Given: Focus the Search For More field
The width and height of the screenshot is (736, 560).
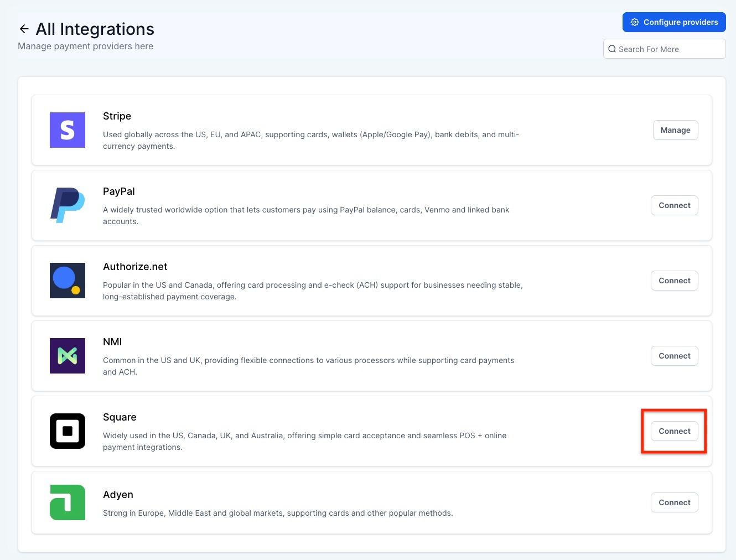Looking at the screenshot, I should coord(670,49).
